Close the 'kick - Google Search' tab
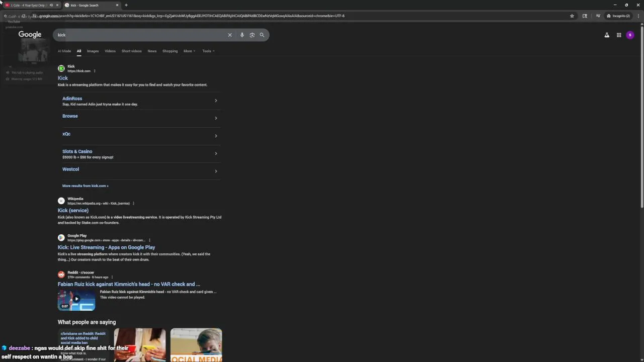 117,5
